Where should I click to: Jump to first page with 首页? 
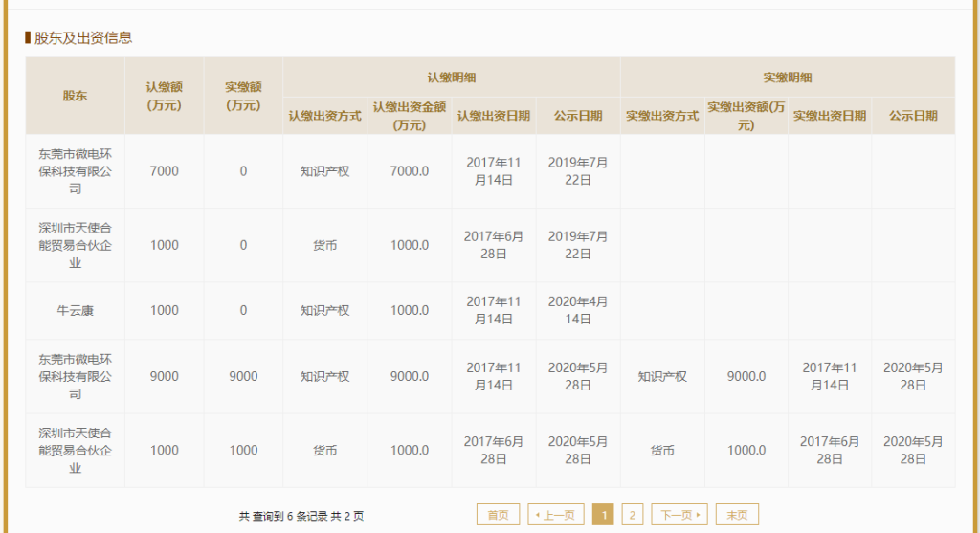499,515
